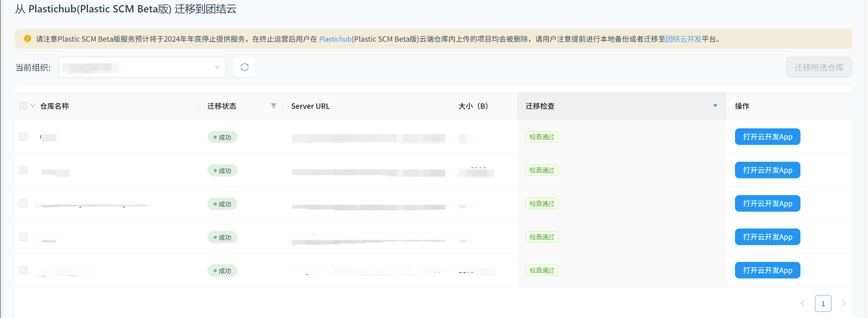
Task: Click the 迁移检查 column caret icon
Action: pos(715,106)
